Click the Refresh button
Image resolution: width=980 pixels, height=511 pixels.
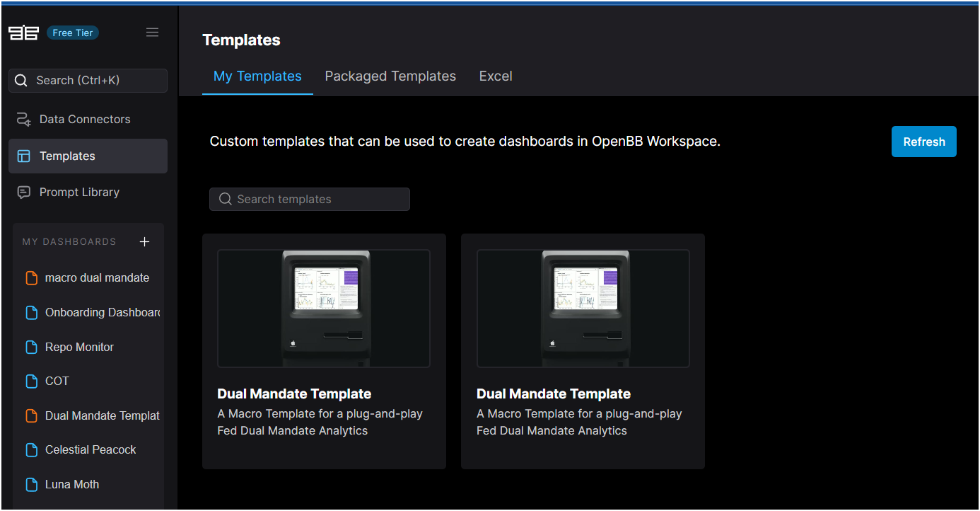pos(924,142)
